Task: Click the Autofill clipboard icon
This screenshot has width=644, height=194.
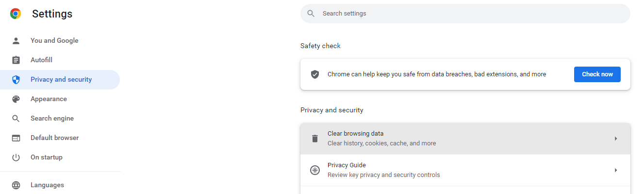Action: click(16, 60)
